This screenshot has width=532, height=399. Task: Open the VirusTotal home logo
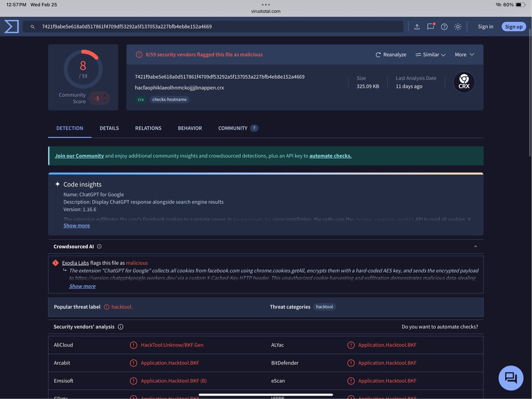[x=12, y=27]
